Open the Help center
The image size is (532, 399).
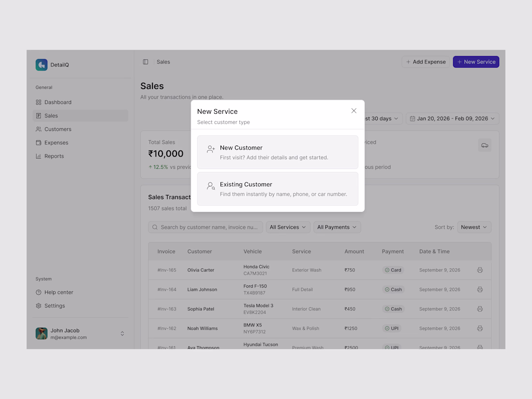[x=80, y=292]
